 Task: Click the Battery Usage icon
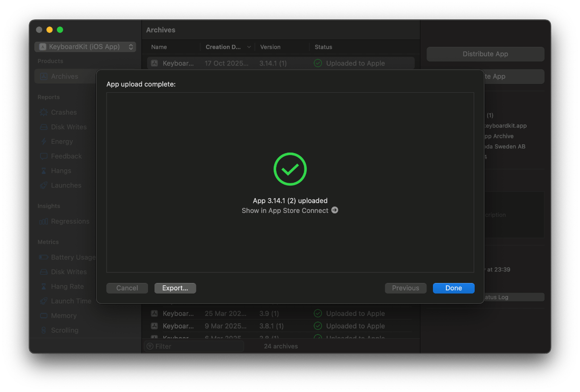[x=44, y=257]
